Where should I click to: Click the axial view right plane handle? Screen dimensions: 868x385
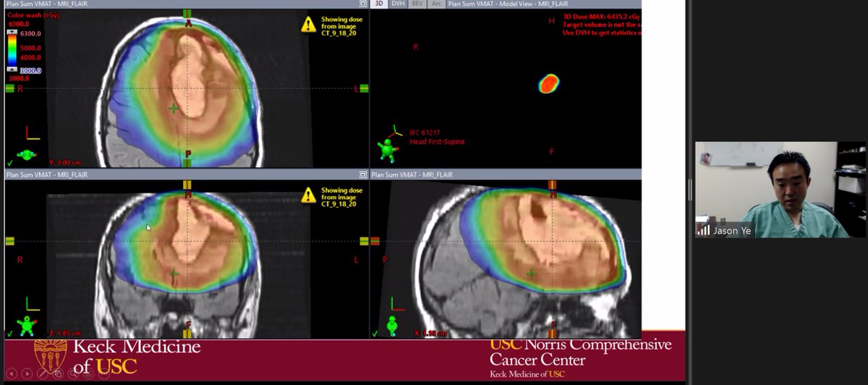click(364, 88)
